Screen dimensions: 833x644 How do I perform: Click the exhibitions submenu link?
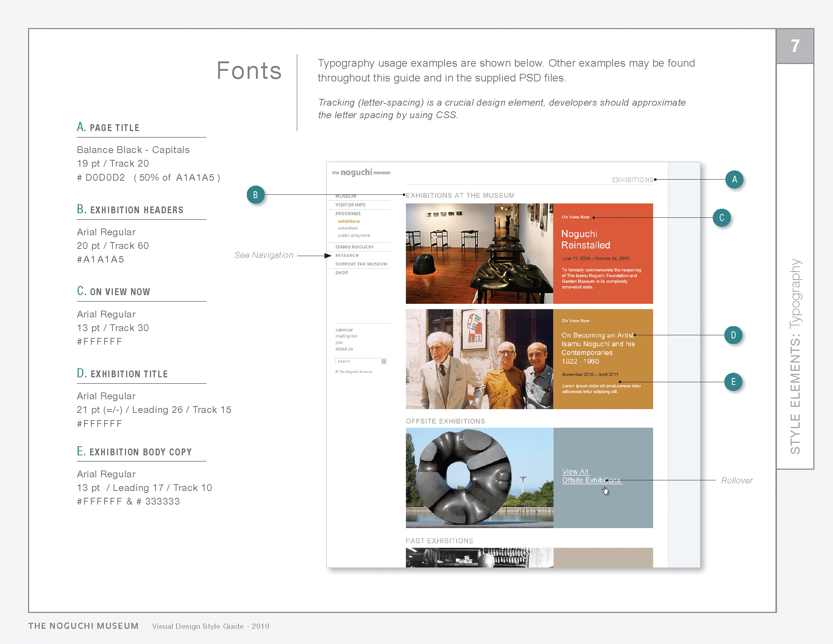coord(349,221)
